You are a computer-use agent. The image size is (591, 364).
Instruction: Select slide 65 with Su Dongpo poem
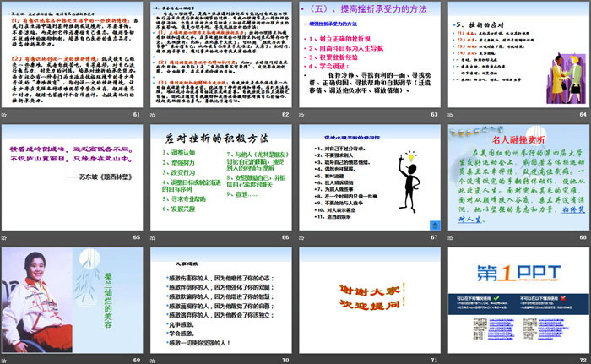click(x=72, y=177)
